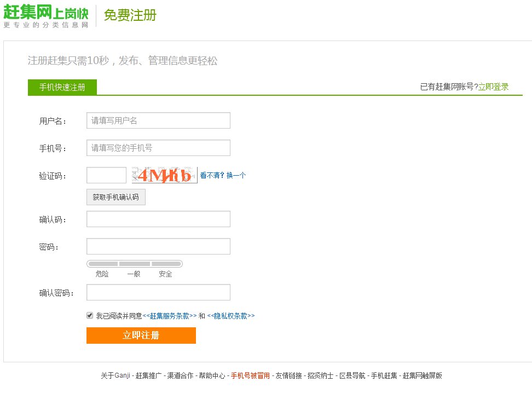This screenshot has width=532, height=393.
Task: Click the 手机号 phone number input field
Action: tap(158, 147)
